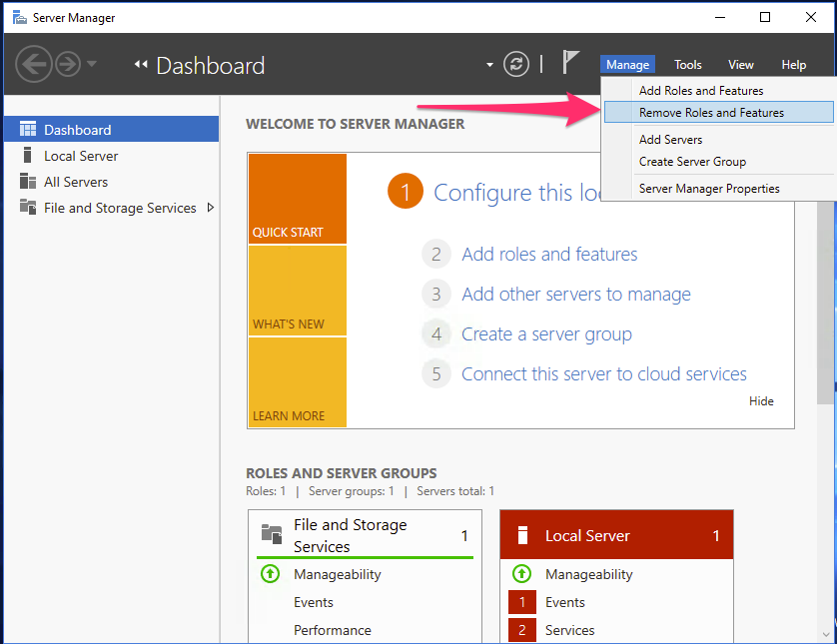Open the dropdown arrow left of refresh
837x644 pixels.
click(489, 65)
